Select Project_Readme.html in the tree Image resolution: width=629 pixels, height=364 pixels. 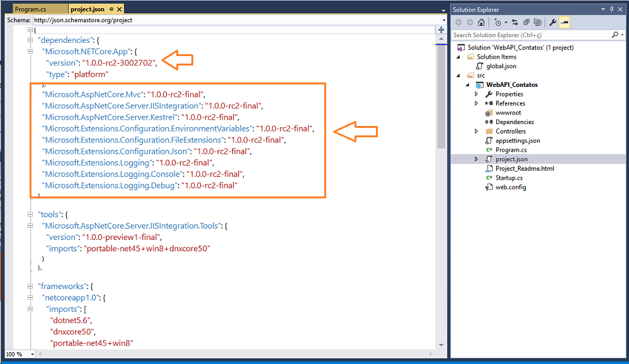click(x=524, y=169)
